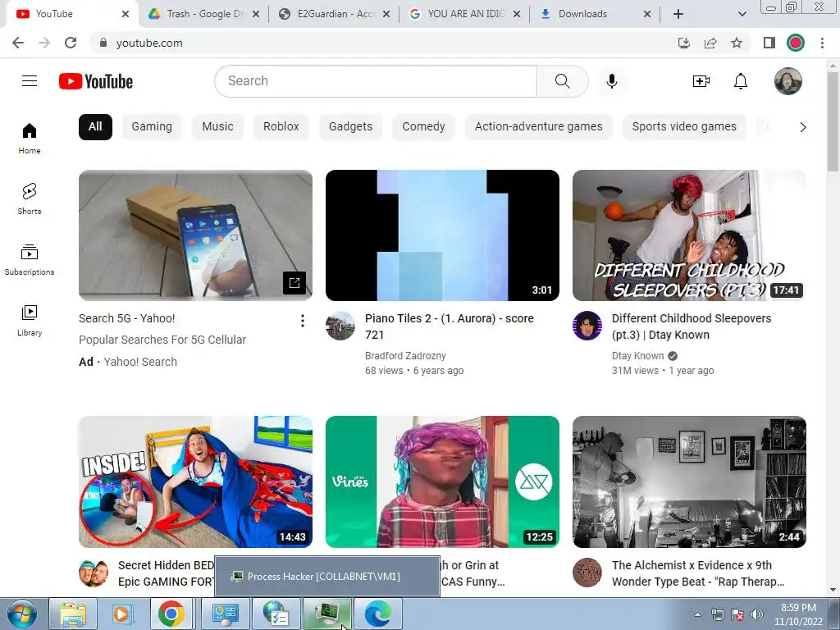Open Different Childhood Sleepovers video title
This screenshot has width=840, height=630.
coord(691,326)
